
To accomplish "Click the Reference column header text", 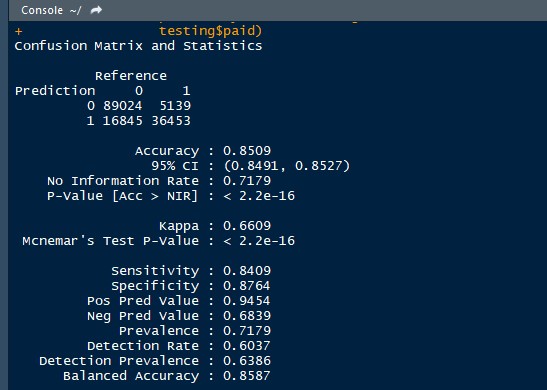I will (x=131, y=76).
